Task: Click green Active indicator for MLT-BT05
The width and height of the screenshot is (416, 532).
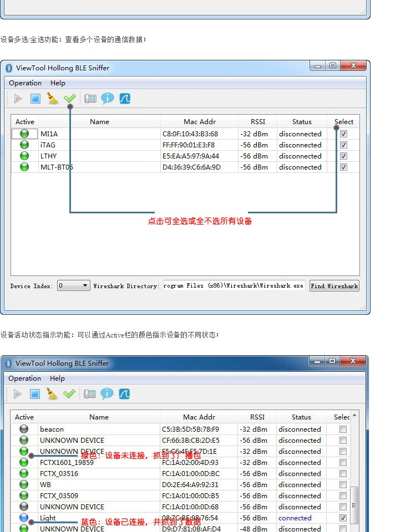Action: click(x=24, y=167)
